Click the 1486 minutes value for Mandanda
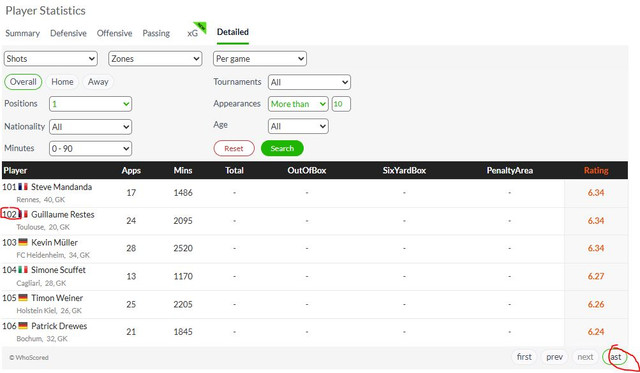This screenshot has height=373, width=640. 183,193
